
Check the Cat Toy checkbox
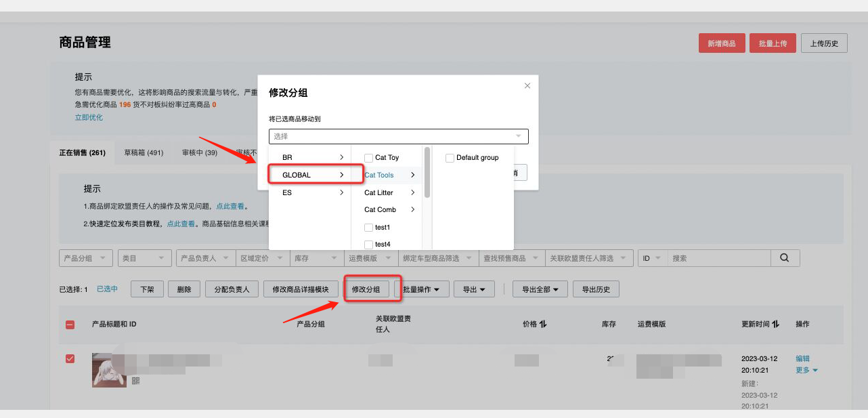(x=369, y=158)
